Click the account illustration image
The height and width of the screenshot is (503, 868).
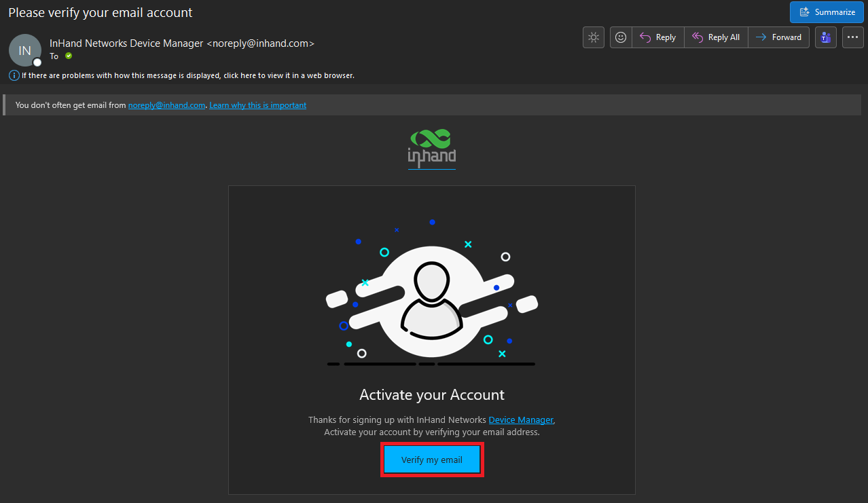432,293
